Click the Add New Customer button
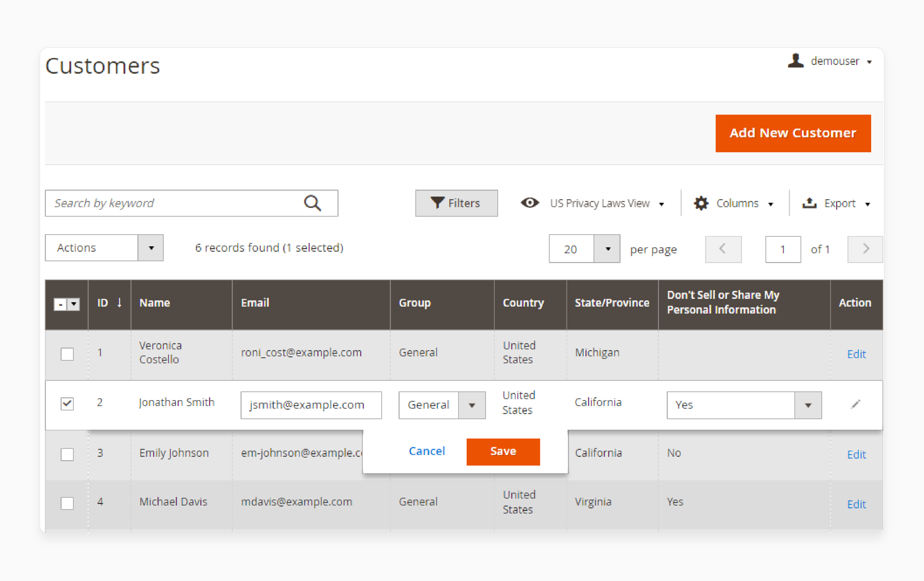 point(793,133)
